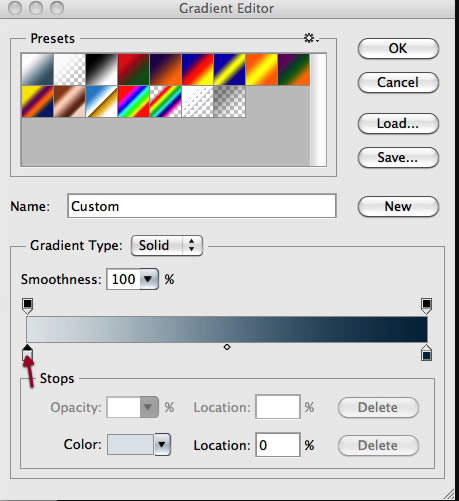This screenshot has width=459, height=501.
Task: Click the gradient midpoint diamond marker
Action: pos(227,347)
